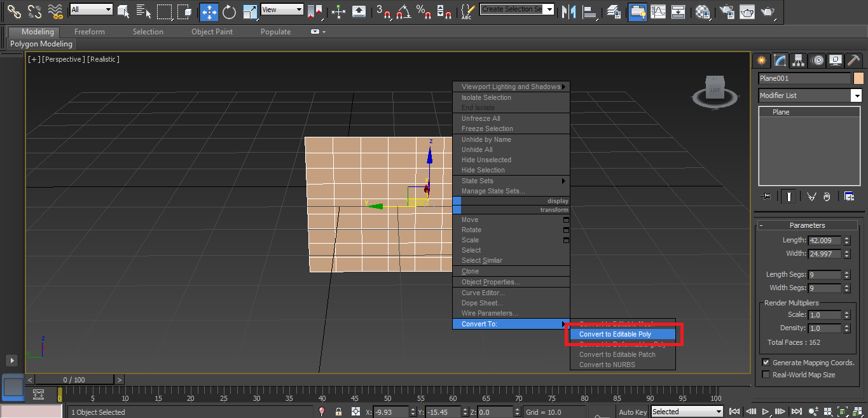Open the Motion panel tab
The width and height of the screenshot is (868, 418).
817,60
